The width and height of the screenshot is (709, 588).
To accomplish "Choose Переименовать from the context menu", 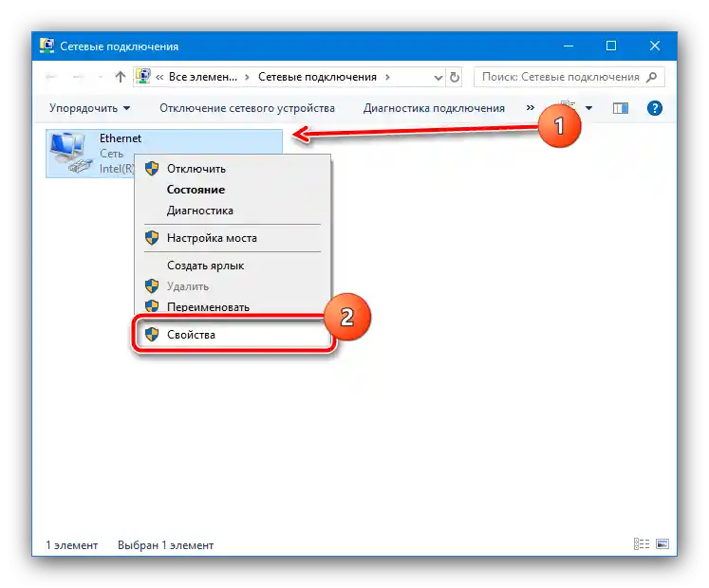I will point(233,307).
